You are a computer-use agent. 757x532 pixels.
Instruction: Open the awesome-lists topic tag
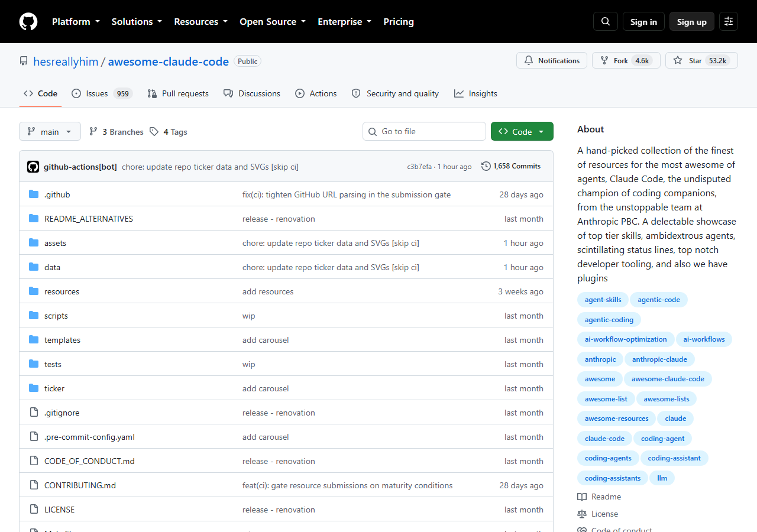click(x=667, y=399)
